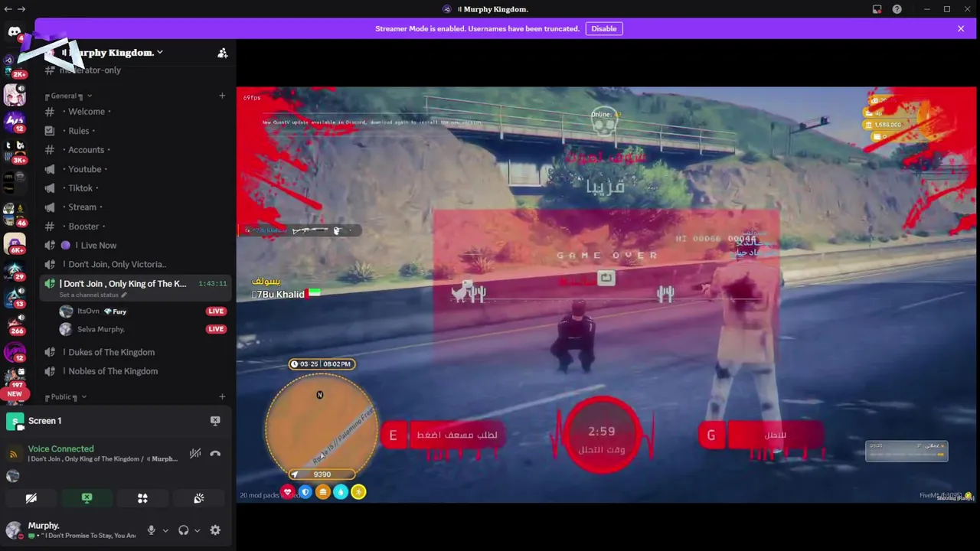Open the inbox icon in title bar
Screen dimensions: 980x551
(x=877, y=9)
